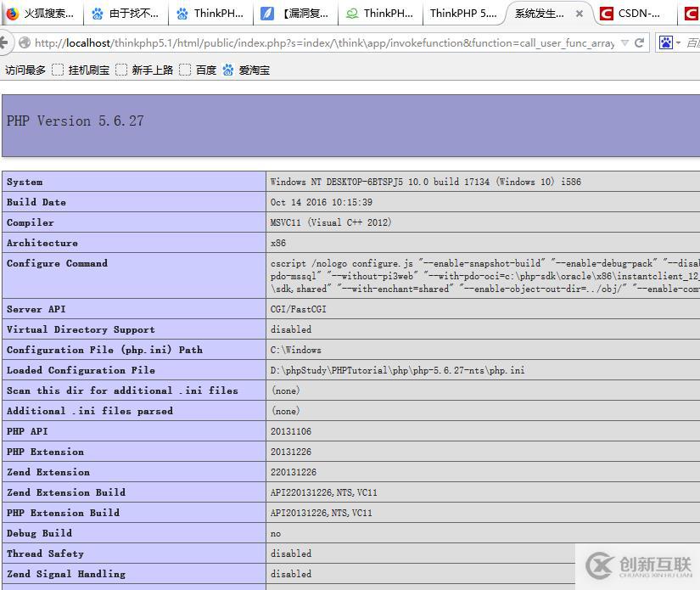The width and height of the screenshot is (700, 590).
Task: Click the browser back arrow button
Action: pos(4,43)
